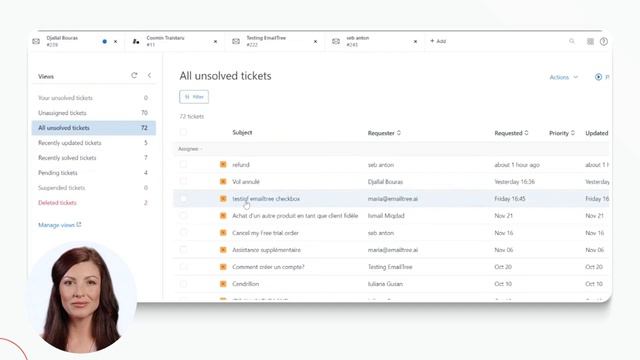Screen dimensions: 640x360
Task: Open the Cendrillon ticket
Action: pyautogui.click(x=245, y=284)
